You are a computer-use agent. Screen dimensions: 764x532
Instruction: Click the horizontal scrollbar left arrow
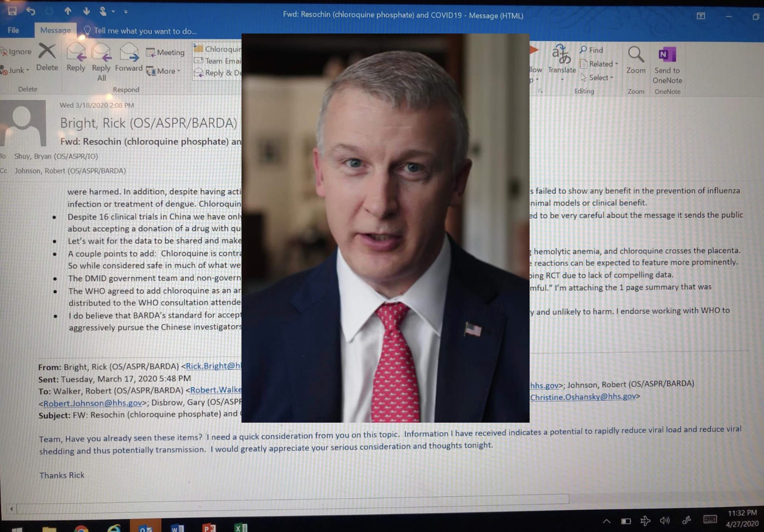[11, 509]
